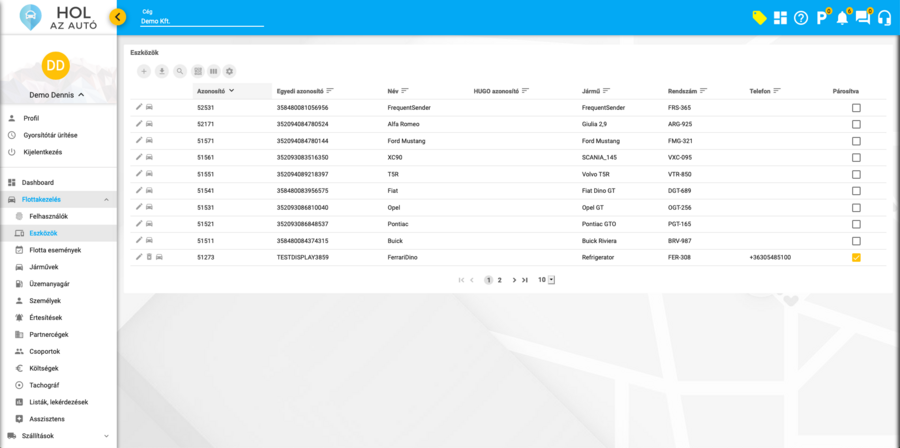
Task: Open the help question mark icon
Action: coord(801,18)
